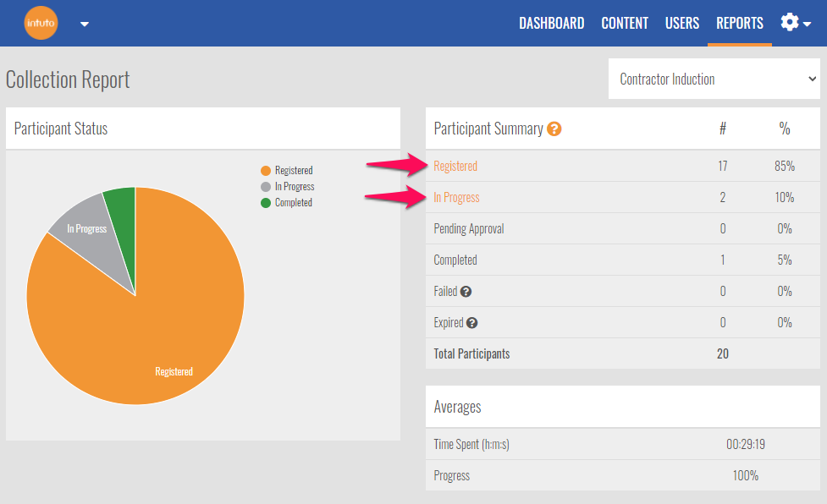The height and width of the screenshot is (504, 827).
Task: Toggle the Registered legend marker
Action: click(266, 171)
